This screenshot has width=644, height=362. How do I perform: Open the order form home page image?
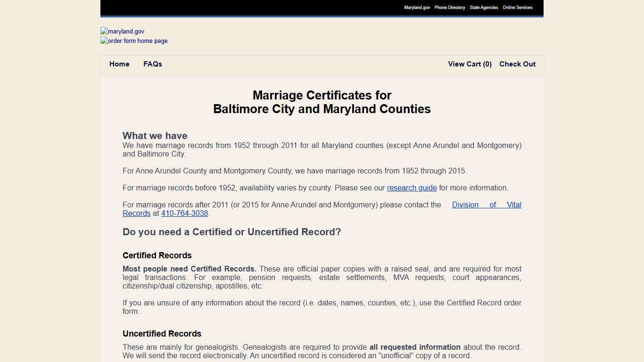click(x=134, y=41)
